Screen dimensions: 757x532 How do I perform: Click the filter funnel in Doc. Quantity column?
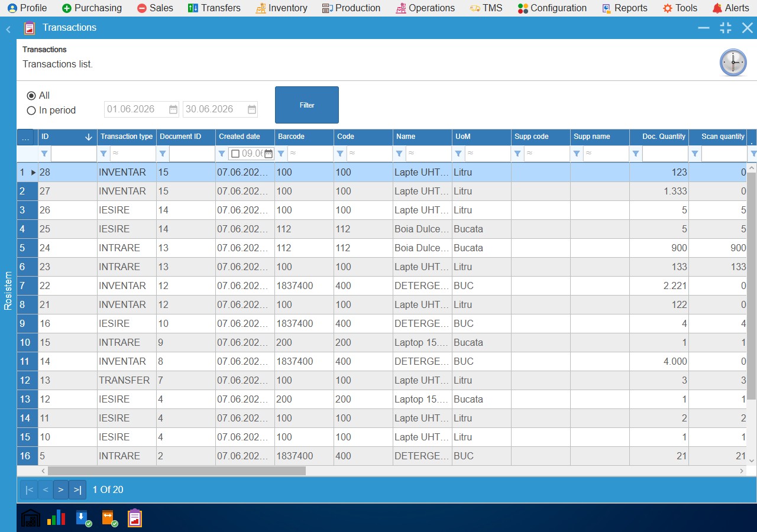(636, 154)
